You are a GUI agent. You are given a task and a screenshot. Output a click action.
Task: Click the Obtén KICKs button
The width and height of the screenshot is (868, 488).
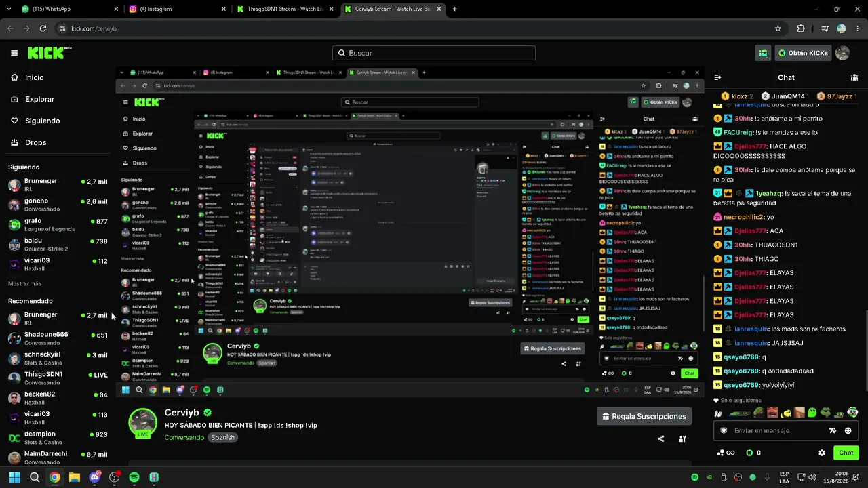803,53
